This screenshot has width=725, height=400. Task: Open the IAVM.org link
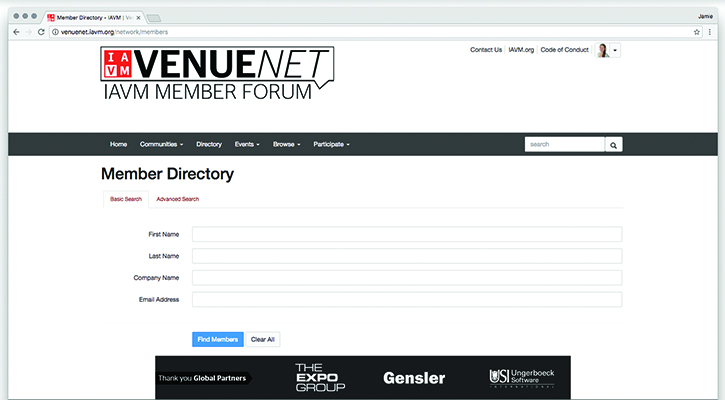pyautogui.click(x=521, y=49)
